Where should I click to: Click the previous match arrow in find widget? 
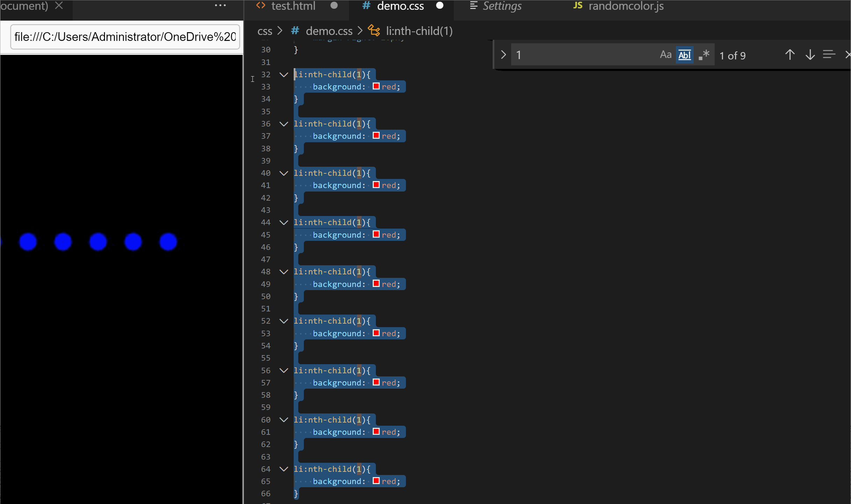[790, 55]
